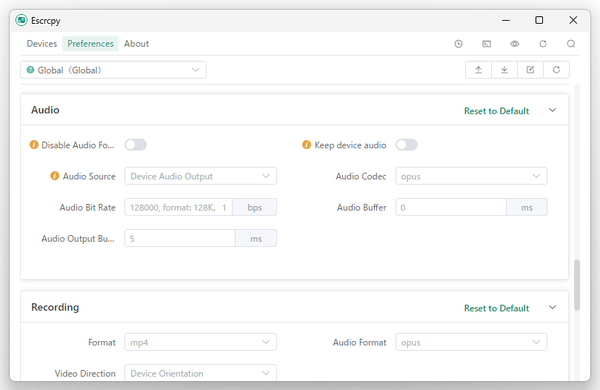600x390 pixels.
Task: Click the Recording section heading
Action: tap(55, 307)
